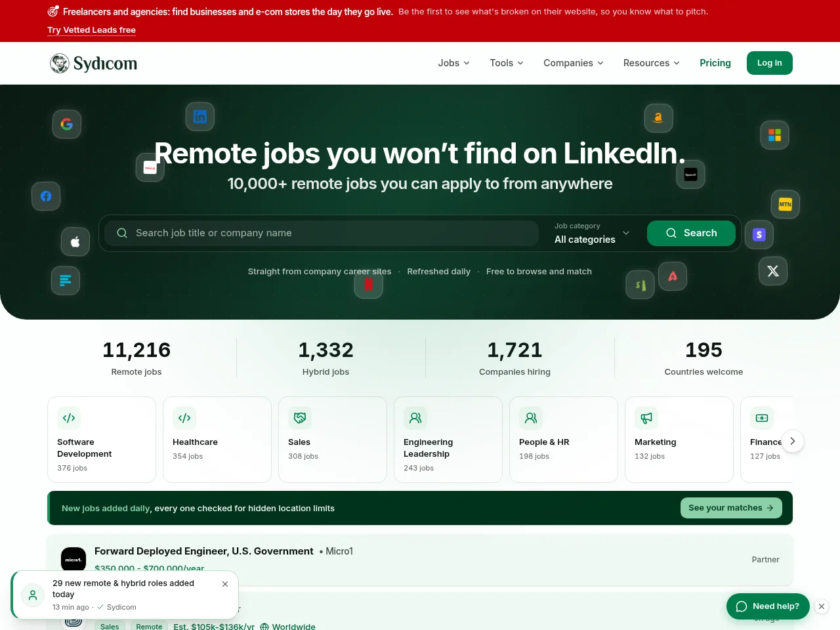Open the Engineering Leadership category card
The image size is (840, 630).
(x=448, y=440)
